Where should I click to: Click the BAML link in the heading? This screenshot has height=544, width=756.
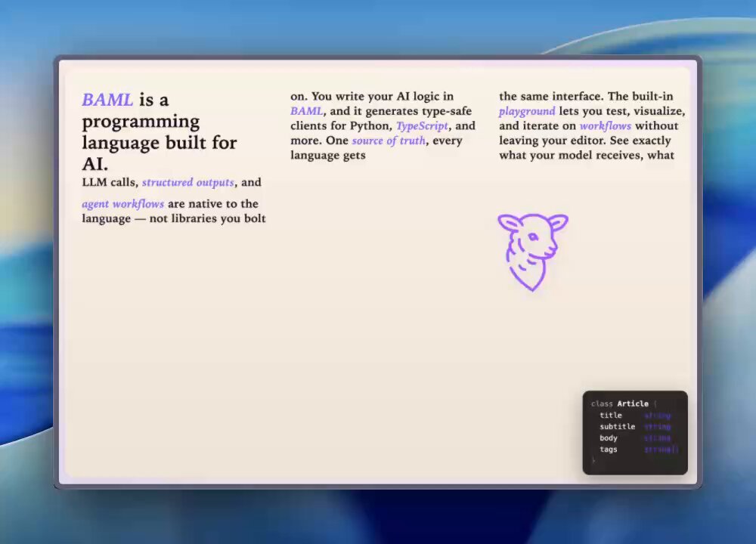click(x=107, y=100)
